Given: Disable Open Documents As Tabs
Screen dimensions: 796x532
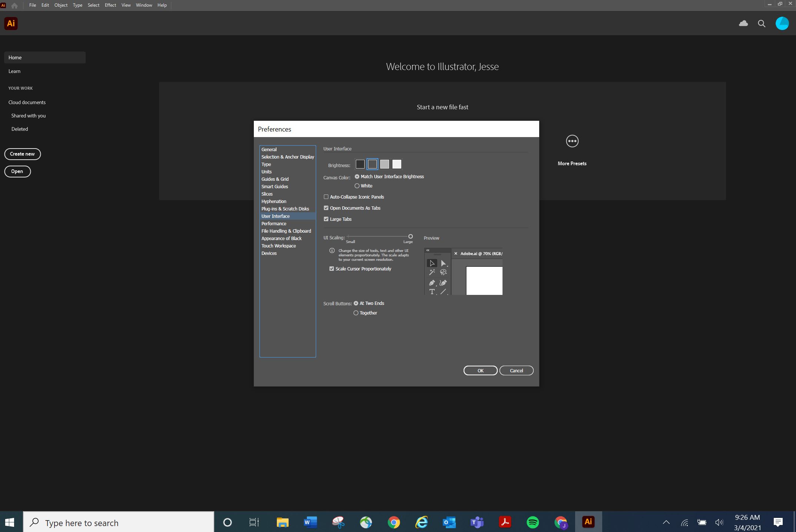Looking at the screenshot, I should (x=326, y=208).
